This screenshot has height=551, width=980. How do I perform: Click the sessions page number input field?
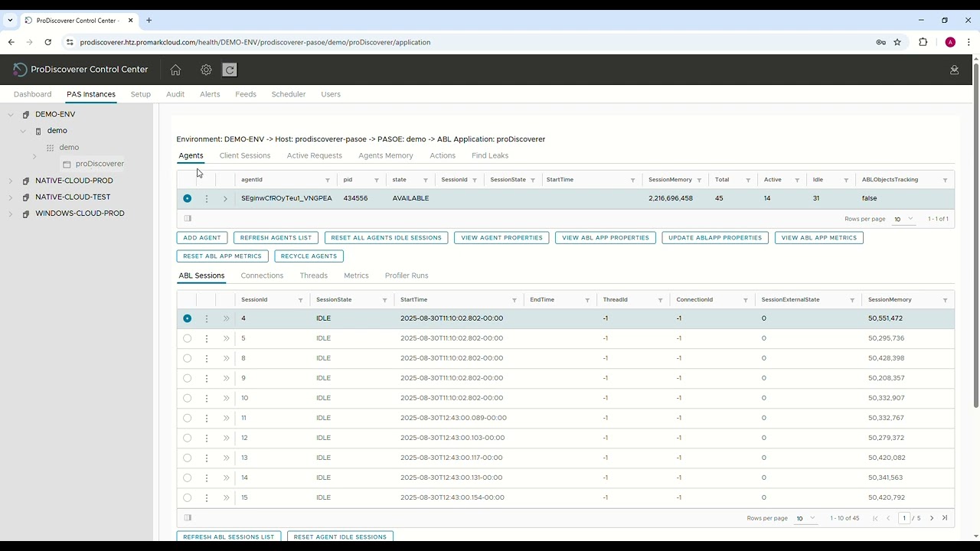tap(904, 518)
